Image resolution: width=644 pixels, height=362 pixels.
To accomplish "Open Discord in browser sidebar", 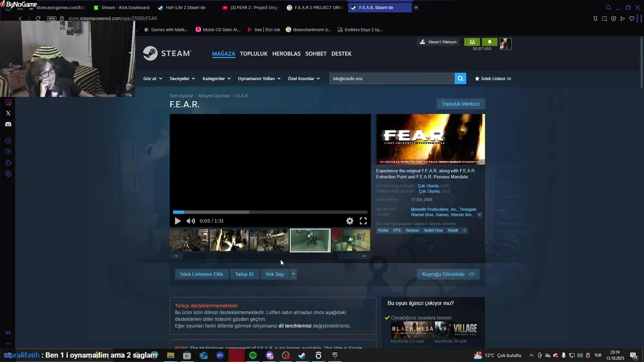I will point(8,124).
